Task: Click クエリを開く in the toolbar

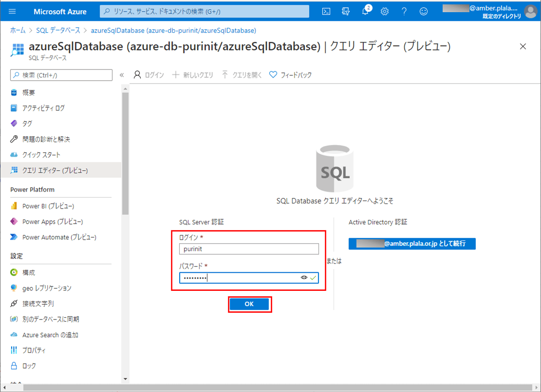Action: coord(242,75)
